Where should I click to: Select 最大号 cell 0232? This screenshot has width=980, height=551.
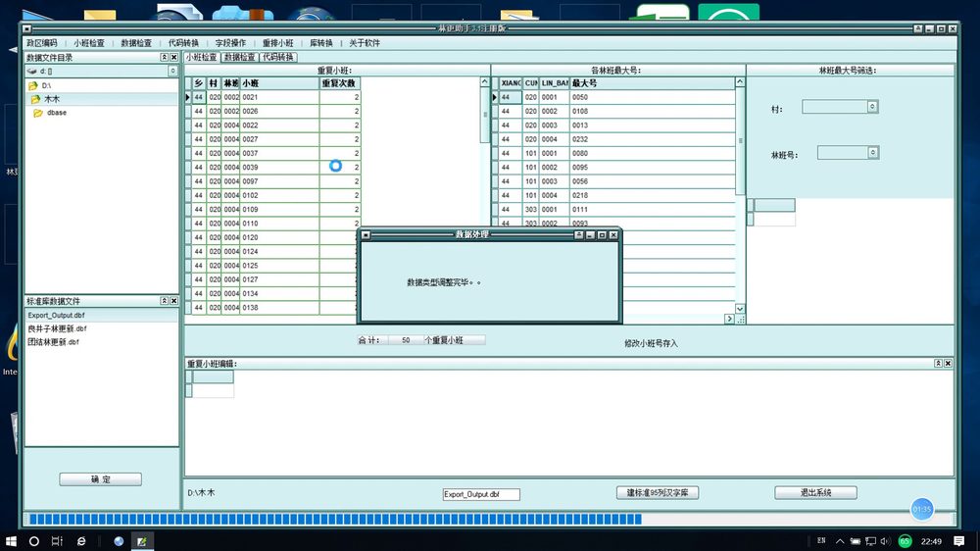(652, 139)
